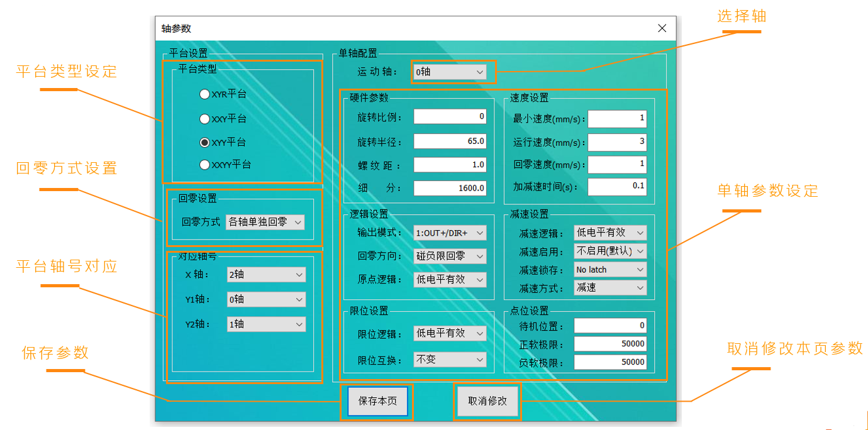
Task: Click the 细分 value field
Action: point(450,188)
